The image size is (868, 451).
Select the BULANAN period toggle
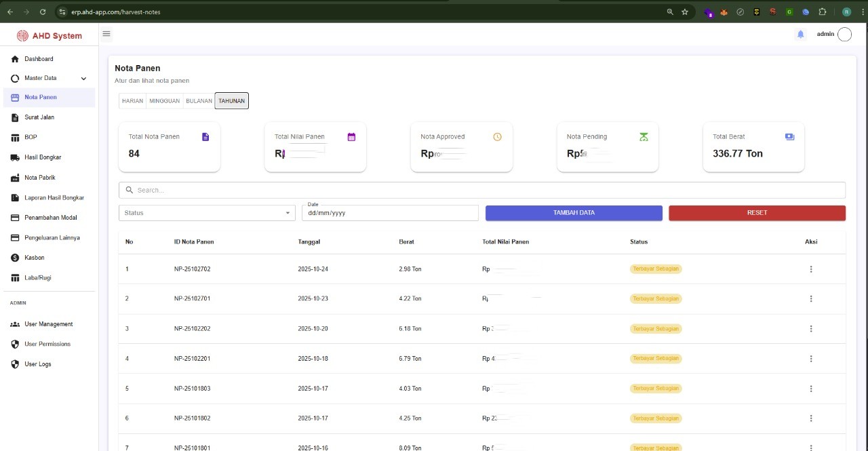click(199, 101)
